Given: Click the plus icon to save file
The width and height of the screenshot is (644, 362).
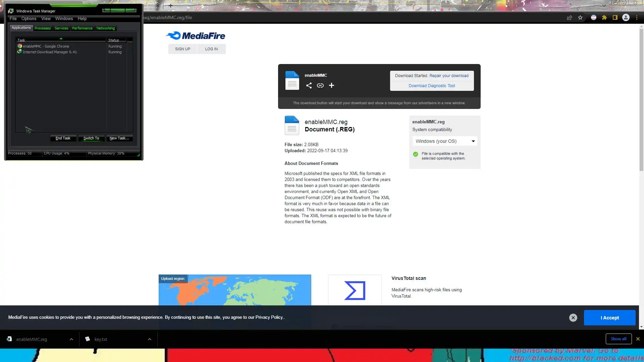Looking at the screenshot, I should click(x=331, y=85).
